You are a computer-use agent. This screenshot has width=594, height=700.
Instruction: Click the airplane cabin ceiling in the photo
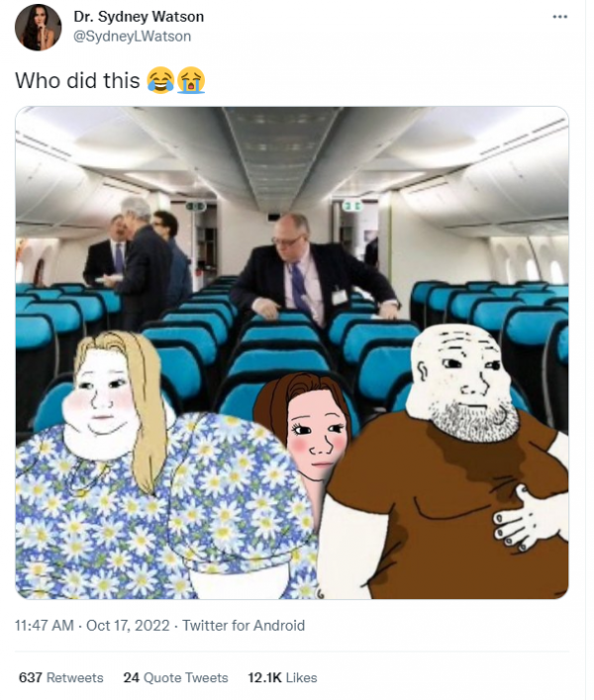click(290, 151)
